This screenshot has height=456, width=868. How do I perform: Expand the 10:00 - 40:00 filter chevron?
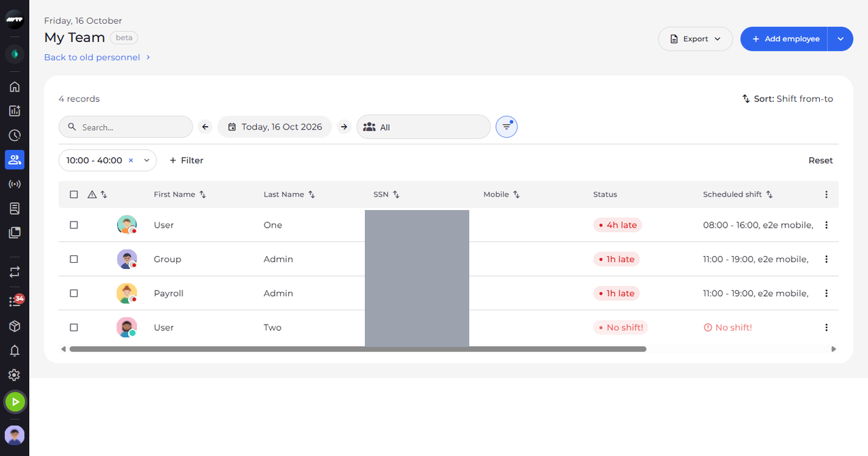click(146, 161)
